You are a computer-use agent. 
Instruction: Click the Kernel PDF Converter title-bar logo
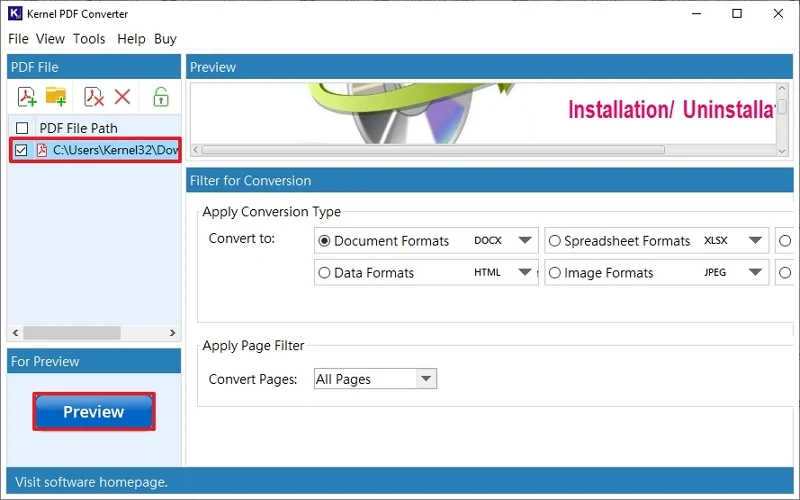click(15, 13)
